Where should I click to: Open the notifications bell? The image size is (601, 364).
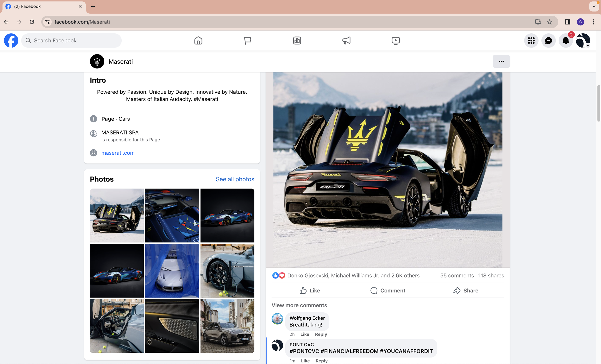(x=566, y=40)
